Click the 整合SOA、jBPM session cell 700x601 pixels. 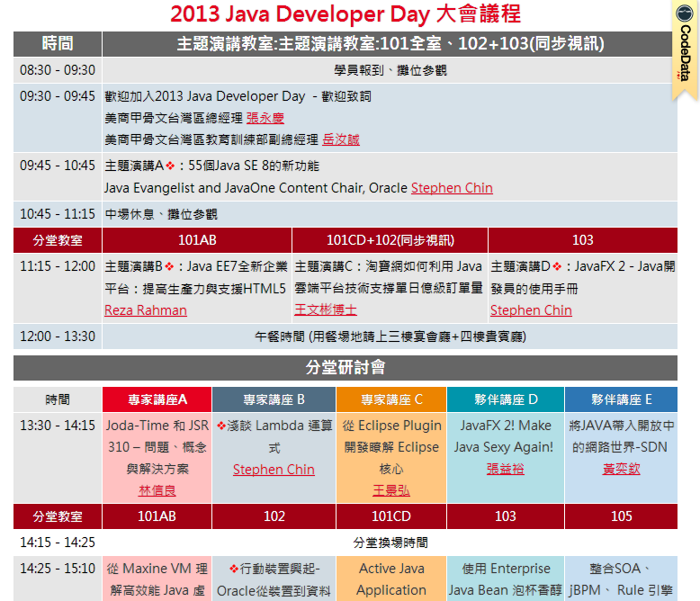pos(622,579)
